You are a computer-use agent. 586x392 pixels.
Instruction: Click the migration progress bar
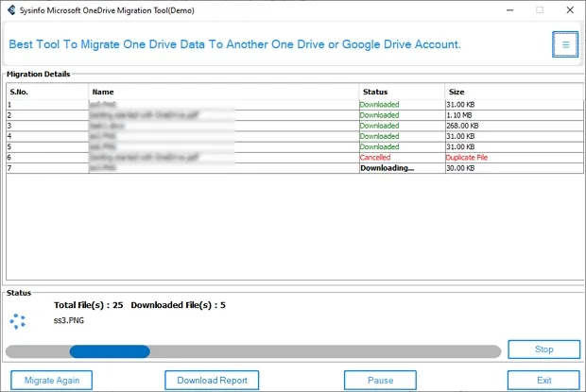[x=253, y=351]
